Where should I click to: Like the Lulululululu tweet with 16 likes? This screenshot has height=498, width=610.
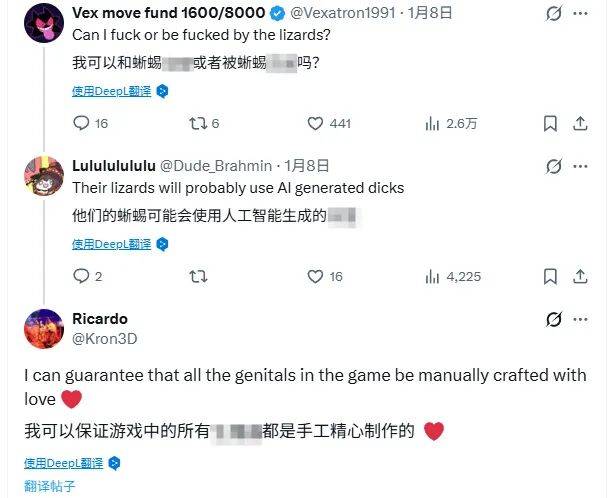(325, 277)
